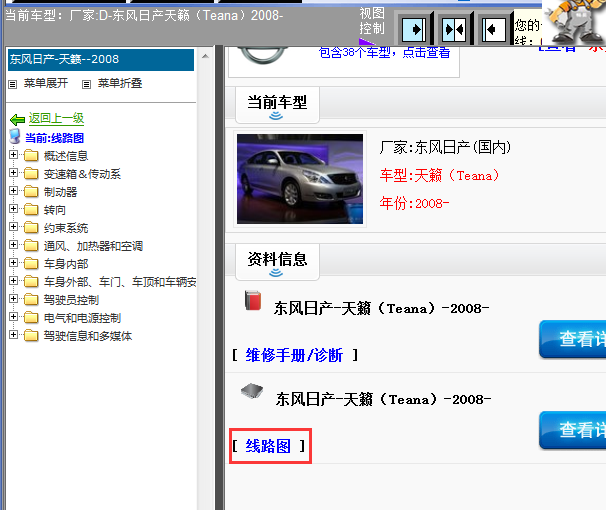Click the folder icon for 制动器
The height and width of the screenshot is (510, 606).
pos(31,192)
